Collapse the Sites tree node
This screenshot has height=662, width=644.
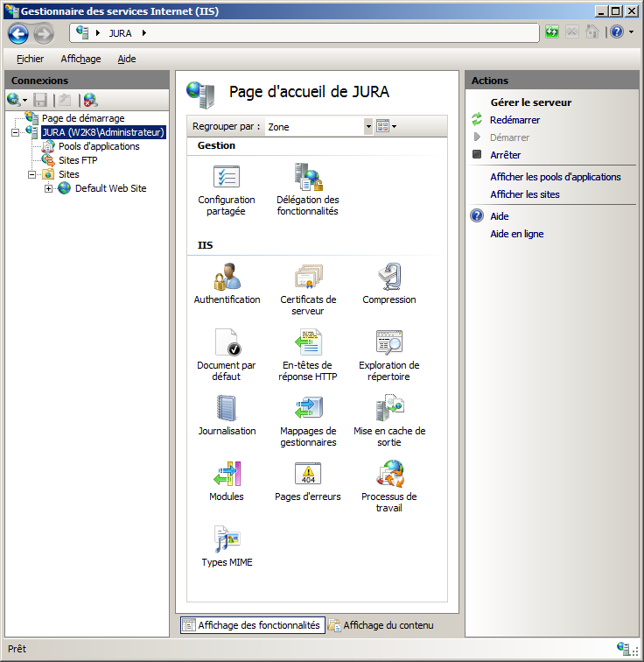tap(32, 174)
